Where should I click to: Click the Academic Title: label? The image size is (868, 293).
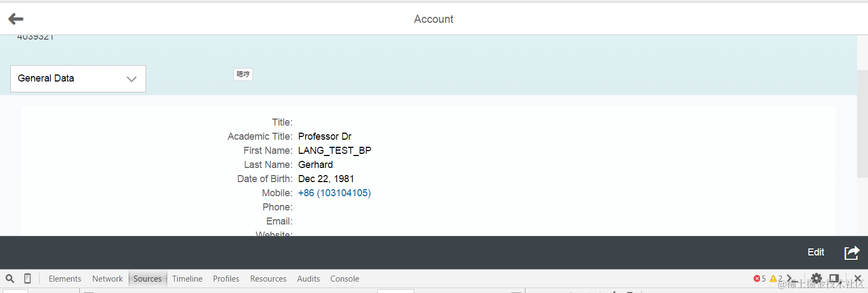click(x=260, y=136)
